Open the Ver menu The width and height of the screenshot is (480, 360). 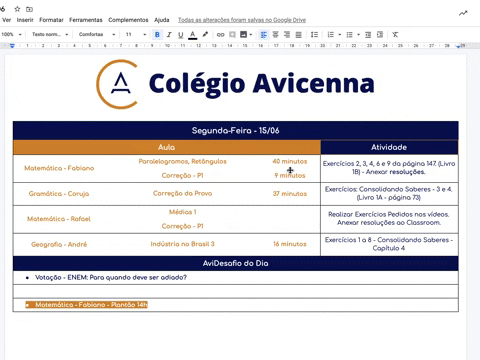[7, 20]
